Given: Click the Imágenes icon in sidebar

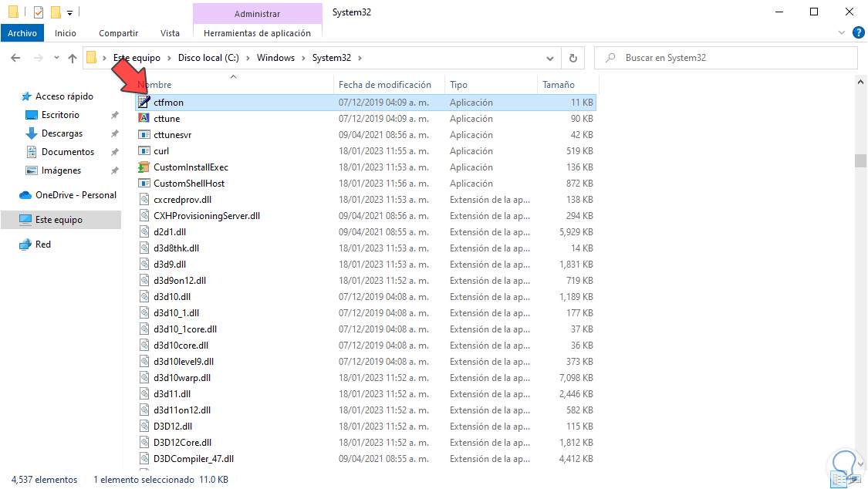Looking at the screenshot, I should [x=32, y=170].
